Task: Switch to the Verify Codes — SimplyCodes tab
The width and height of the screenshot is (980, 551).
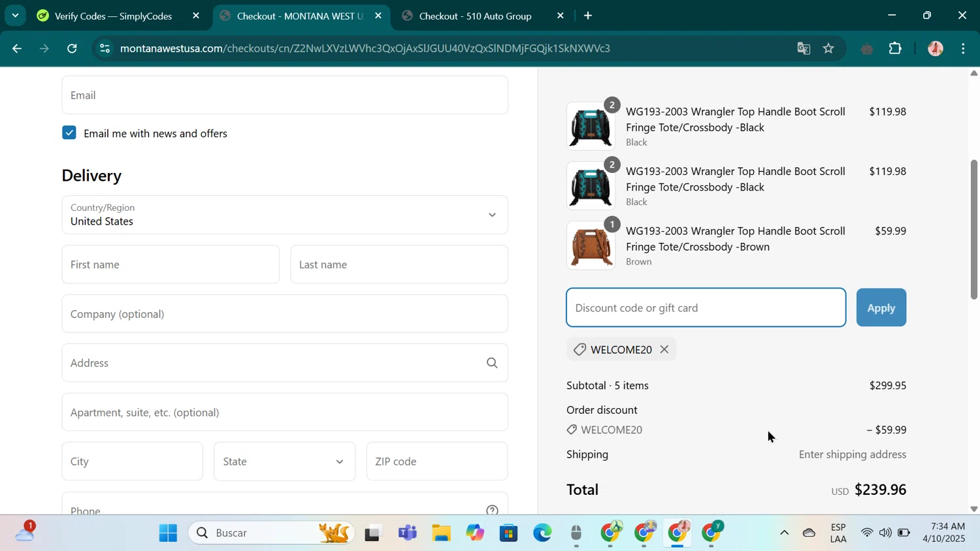Action: click(114, 16)
